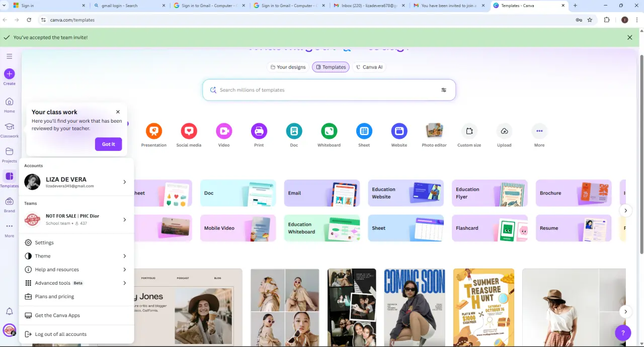Open More options in sidebar
This screenshot has height=347, width=644.
click(x=9, y=229)
